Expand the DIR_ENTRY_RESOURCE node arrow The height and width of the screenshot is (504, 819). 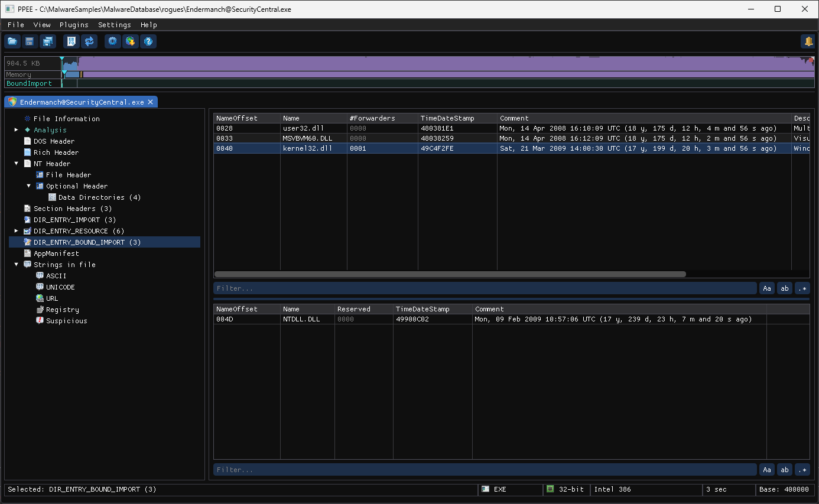click(x=17, y=231)
